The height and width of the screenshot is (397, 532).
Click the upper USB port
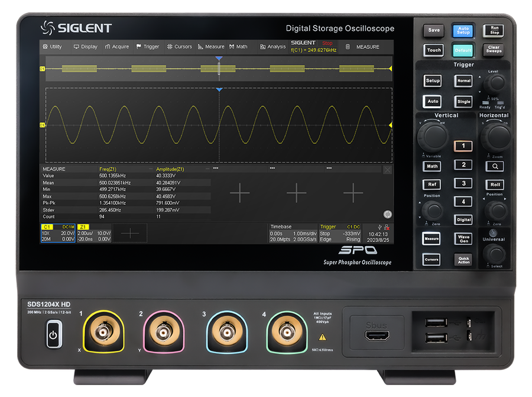436,322
